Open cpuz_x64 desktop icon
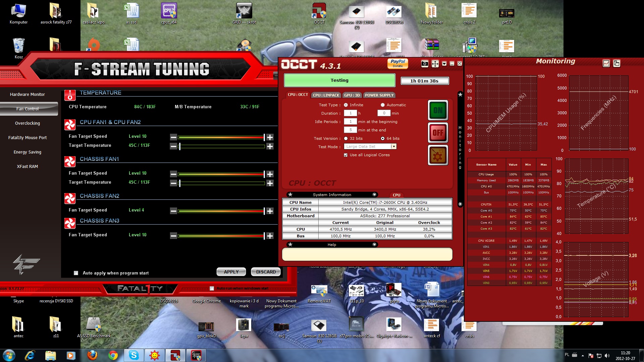This screenshot has height=362, width=644. [x=169, y=14]
